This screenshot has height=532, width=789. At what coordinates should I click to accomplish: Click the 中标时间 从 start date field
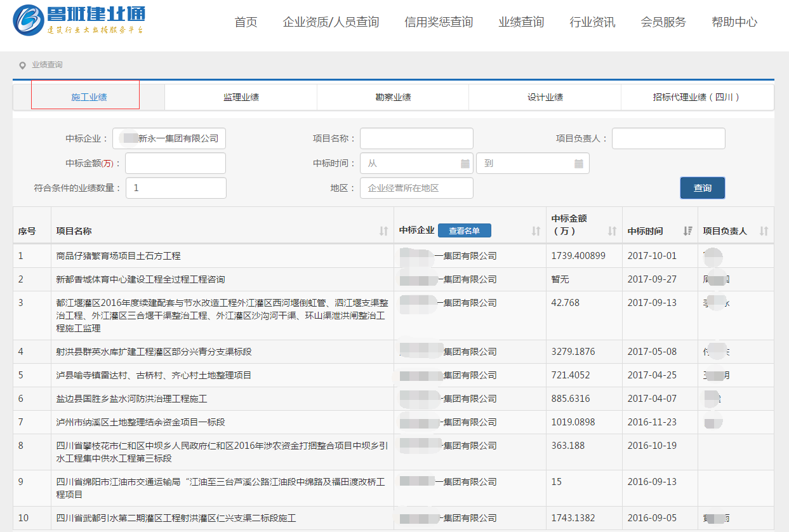tap(416, 163)
